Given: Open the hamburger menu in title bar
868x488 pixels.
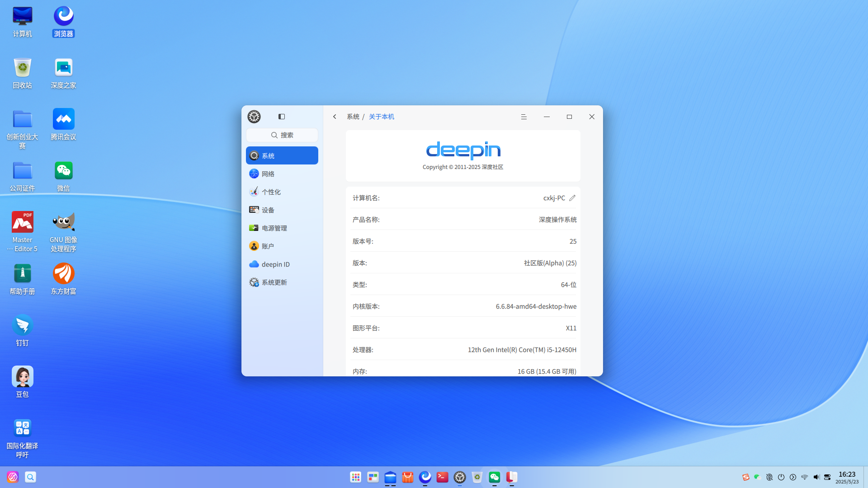Looking at the screenshot, I should click(524, 117).
